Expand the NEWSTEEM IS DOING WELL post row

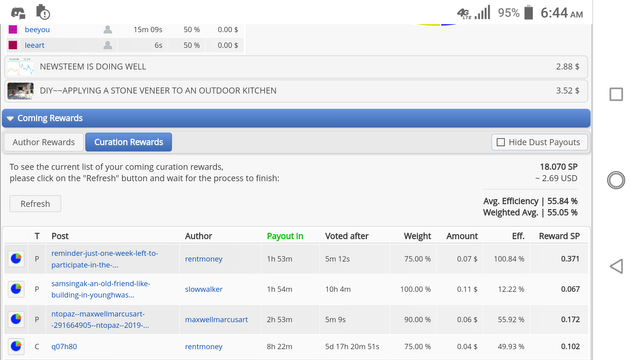pyautogui.click(x=296, y=67)
